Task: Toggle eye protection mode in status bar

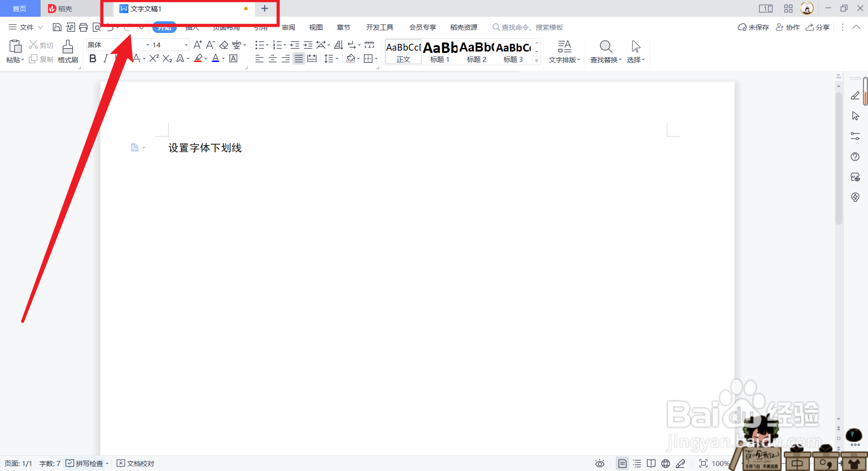Action: point(600,463)
